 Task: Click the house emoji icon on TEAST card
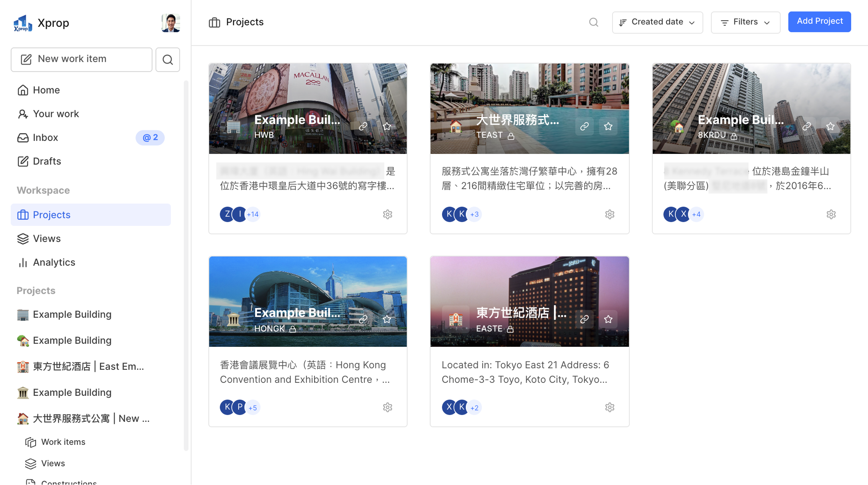coord(456,126)
